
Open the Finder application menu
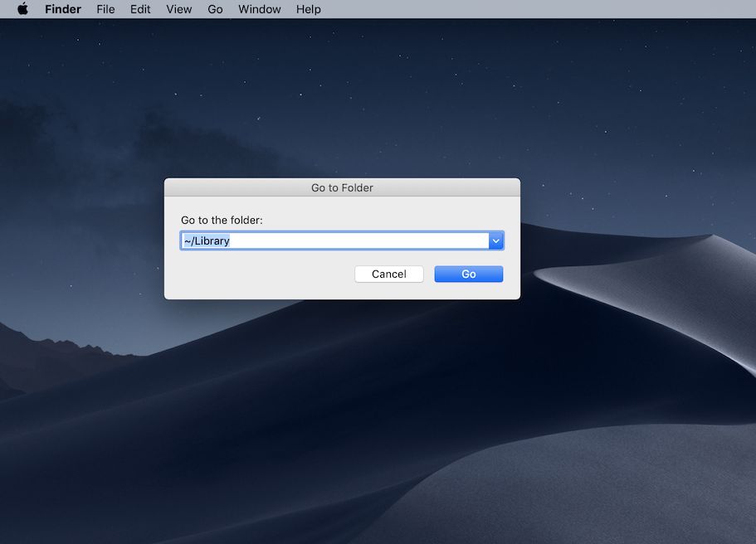pyautogui.click(x=63, y=9)
